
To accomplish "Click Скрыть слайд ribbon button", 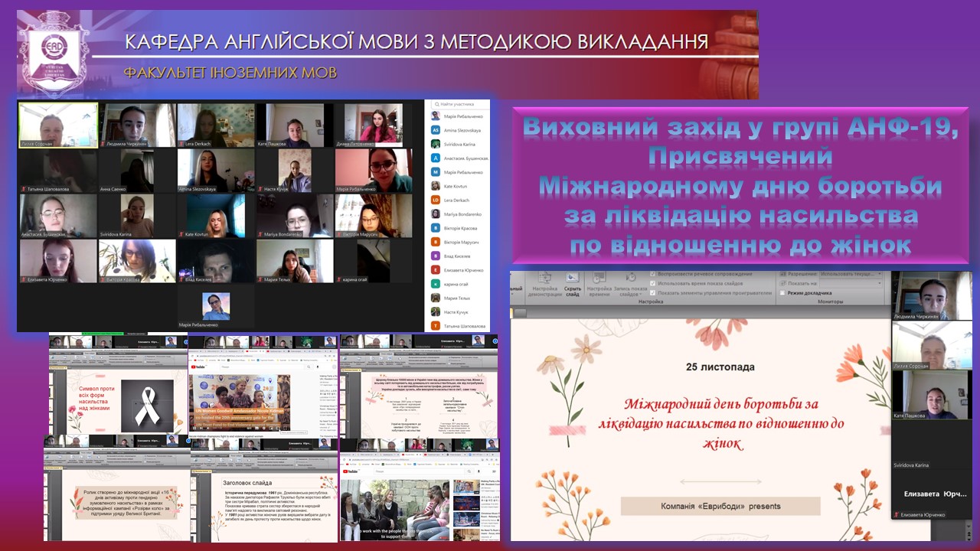I will point(572,285).
